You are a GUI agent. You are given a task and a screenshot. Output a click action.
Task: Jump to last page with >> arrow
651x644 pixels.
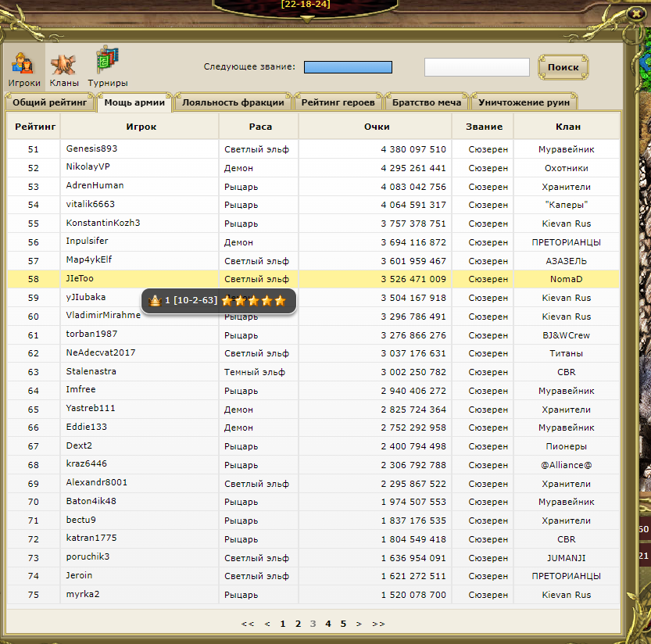378,624
